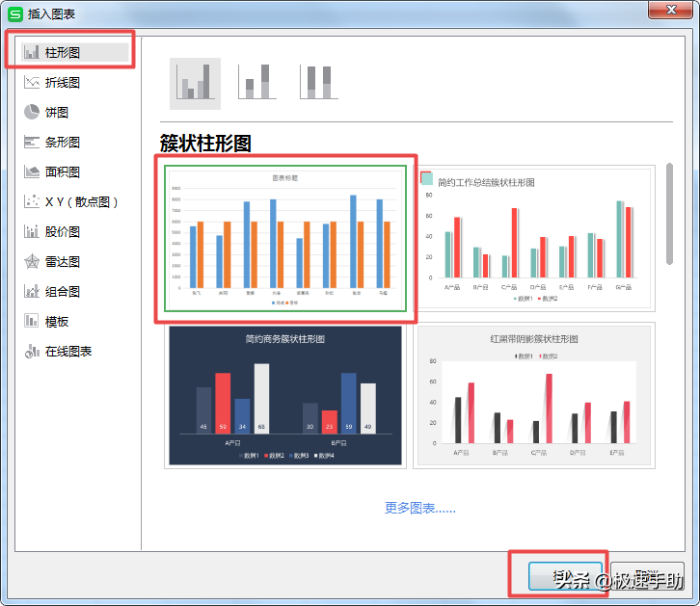Screen dimensions: 700x606
Task: Pick the 红黑带阴影簇状柱形图 template thumbnail
Action: [x=534, y=396]
